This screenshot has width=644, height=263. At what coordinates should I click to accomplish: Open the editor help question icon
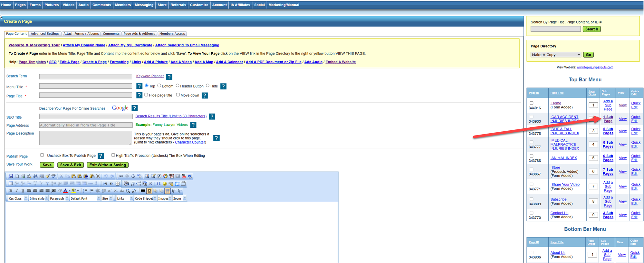[x=190, y=176]
